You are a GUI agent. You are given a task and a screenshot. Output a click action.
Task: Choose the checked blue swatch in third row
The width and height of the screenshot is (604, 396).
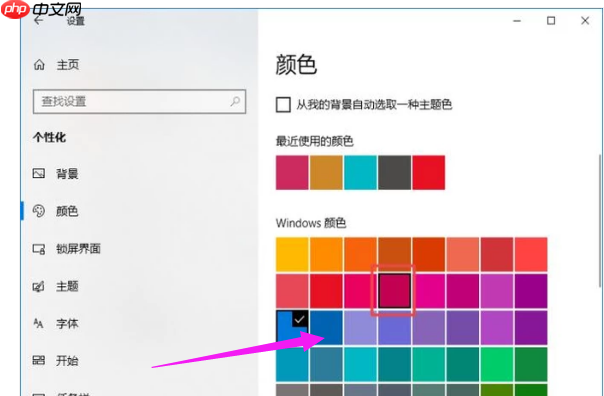coord(292,328)
